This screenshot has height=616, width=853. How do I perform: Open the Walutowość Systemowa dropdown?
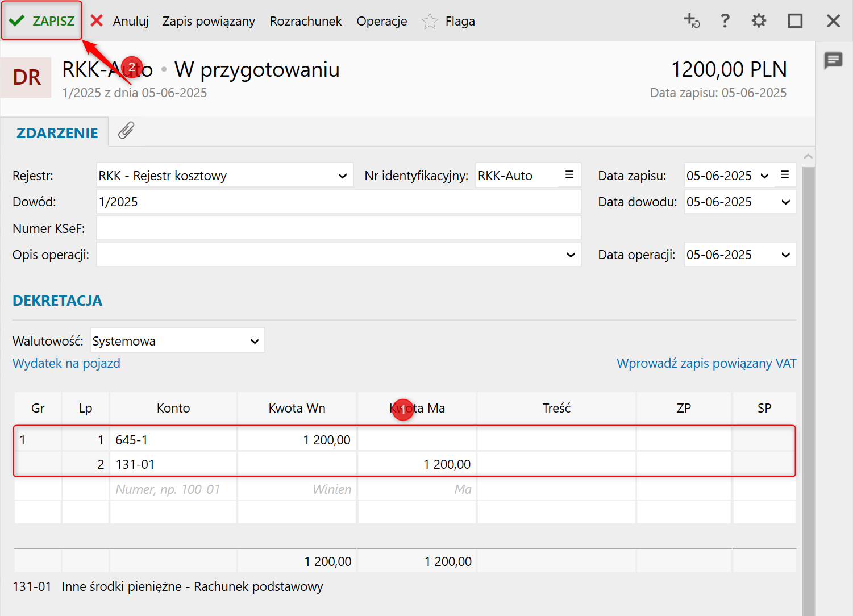coord(255,341)
